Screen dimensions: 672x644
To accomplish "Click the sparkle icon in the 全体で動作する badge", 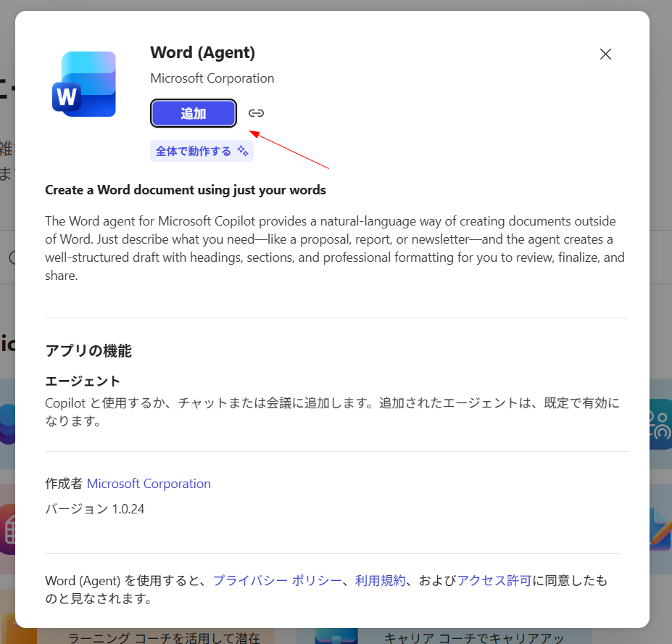I will tap(243, 152).
